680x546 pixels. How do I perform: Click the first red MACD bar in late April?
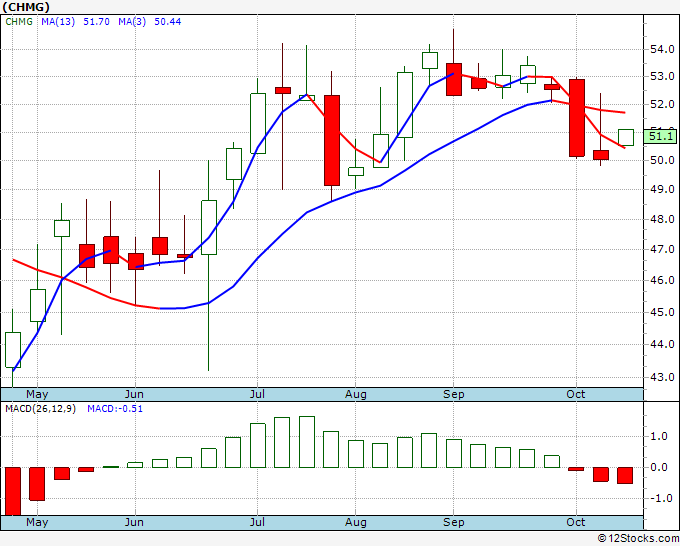click(13, 491)
